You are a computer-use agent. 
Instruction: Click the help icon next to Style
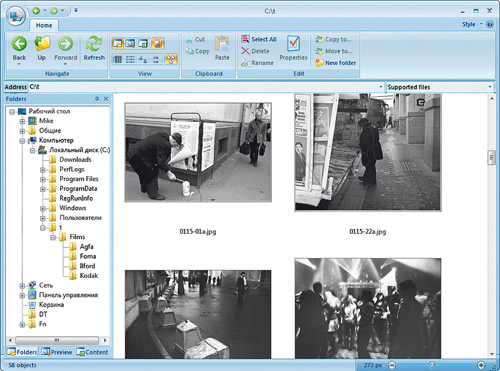490,24
